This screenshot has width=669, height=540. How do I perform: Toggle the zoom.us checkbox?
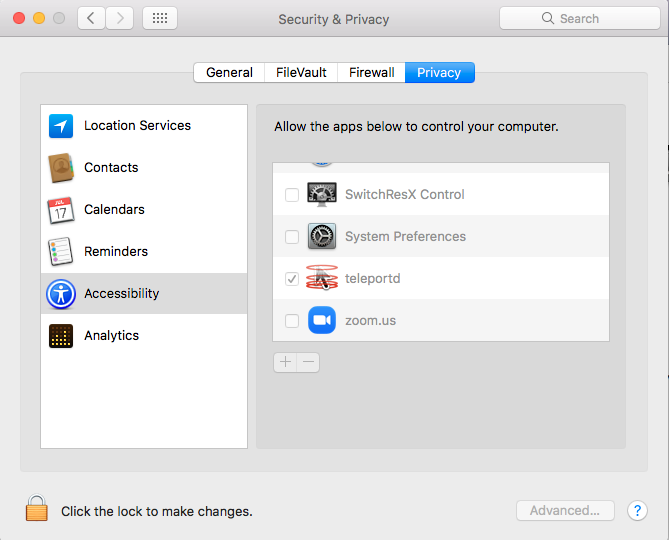point(292,321)
